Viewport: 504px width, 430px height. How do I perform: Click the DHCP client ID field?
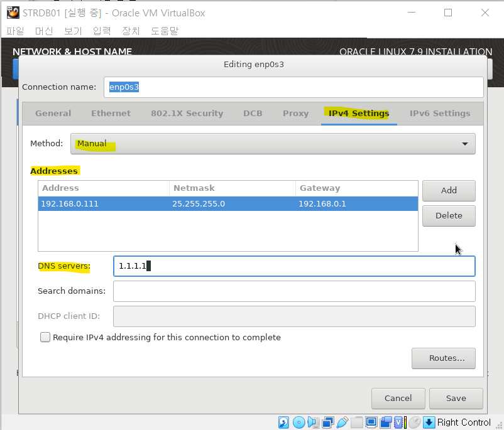point(294,316)
